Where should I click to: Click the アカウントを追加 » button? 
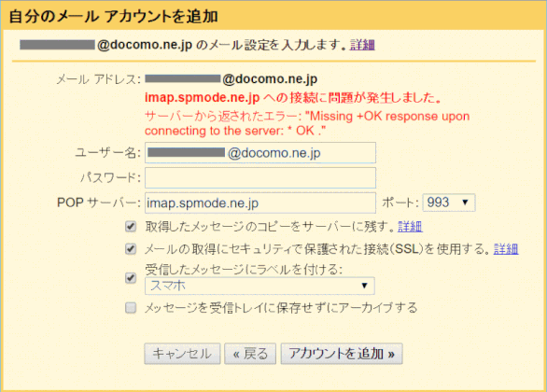(x=342, y=354)
